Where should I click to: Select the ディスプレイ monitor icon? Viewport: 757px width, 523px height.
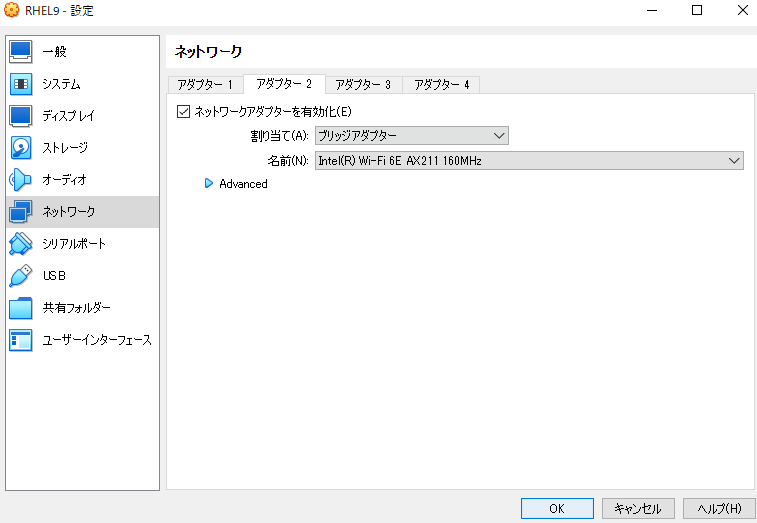pyautogui.click(x=21, y=116)
